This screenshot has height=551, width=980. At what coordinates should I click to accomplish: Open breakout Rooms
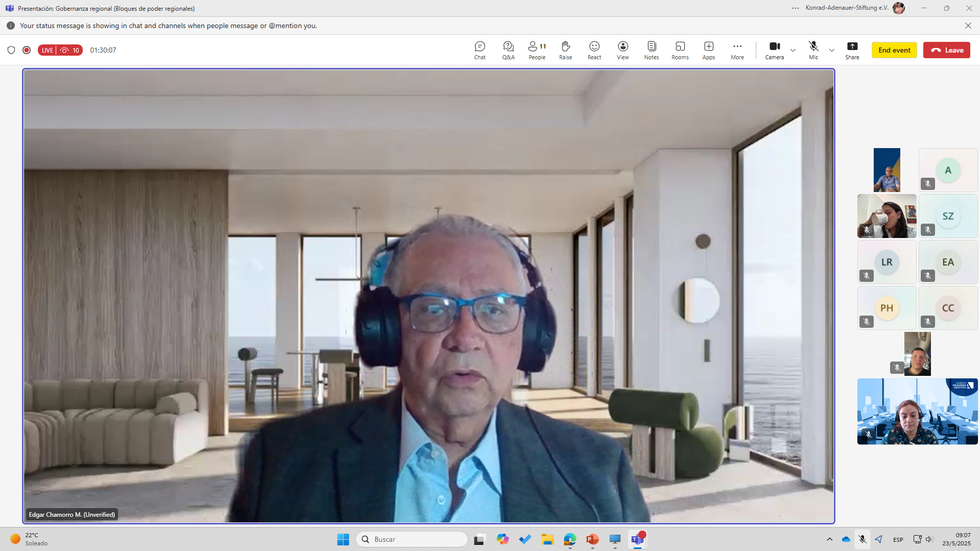[x=680, y=50]
